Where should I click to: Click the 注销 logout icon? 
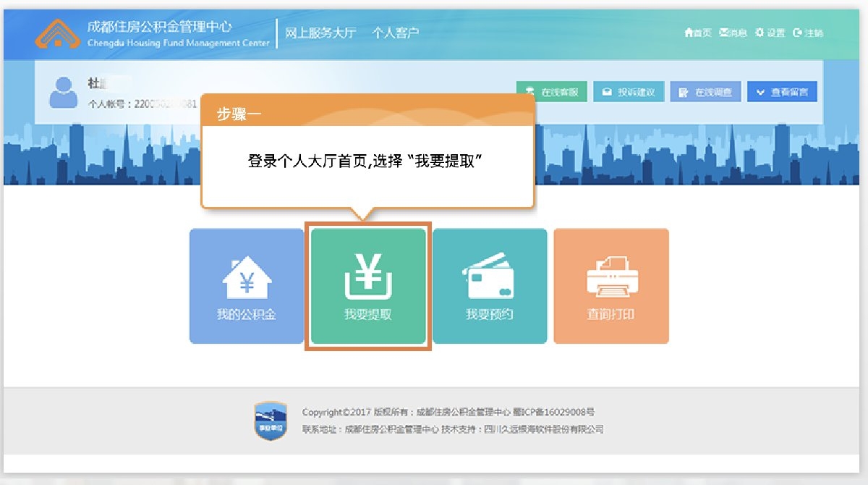click(x=796, y=33)
